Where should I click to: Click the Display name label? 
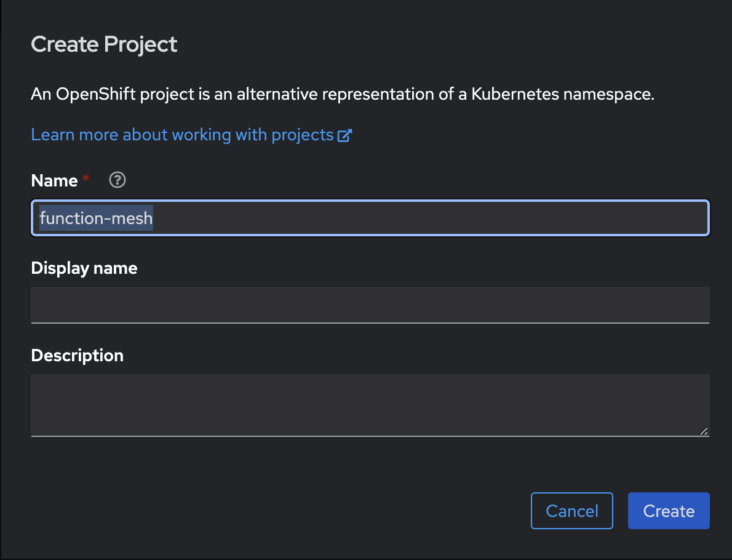84,268
